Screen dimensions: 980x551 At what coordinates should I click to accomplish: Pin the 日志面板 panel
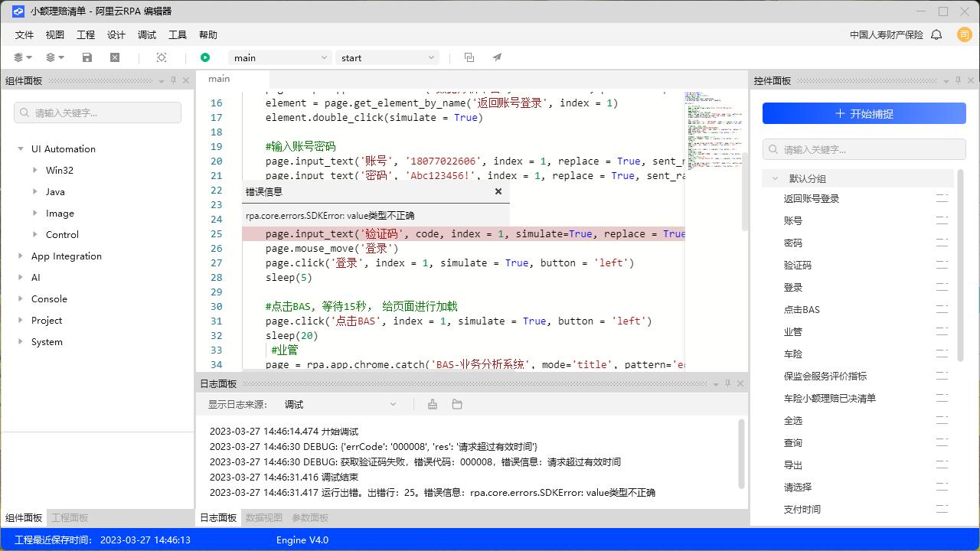728,383
